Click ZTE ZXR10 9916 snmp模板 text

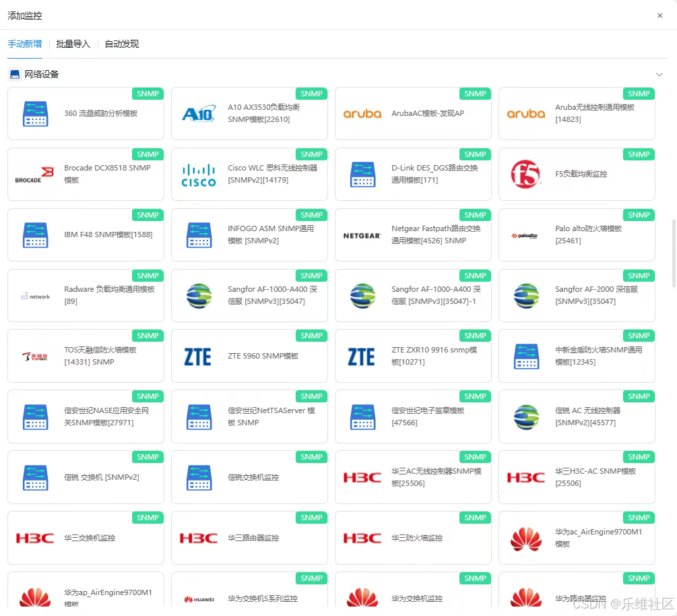(x=434, y=356)
